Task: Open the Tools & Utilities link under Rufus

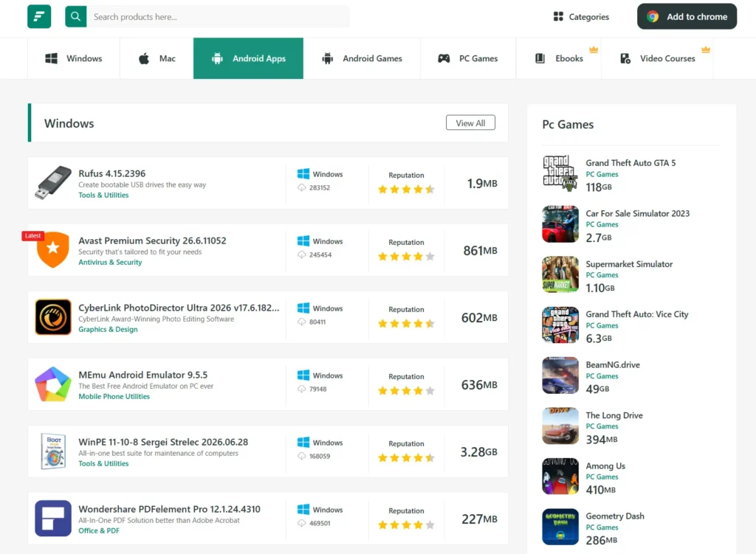Action: tap(103, 195)
